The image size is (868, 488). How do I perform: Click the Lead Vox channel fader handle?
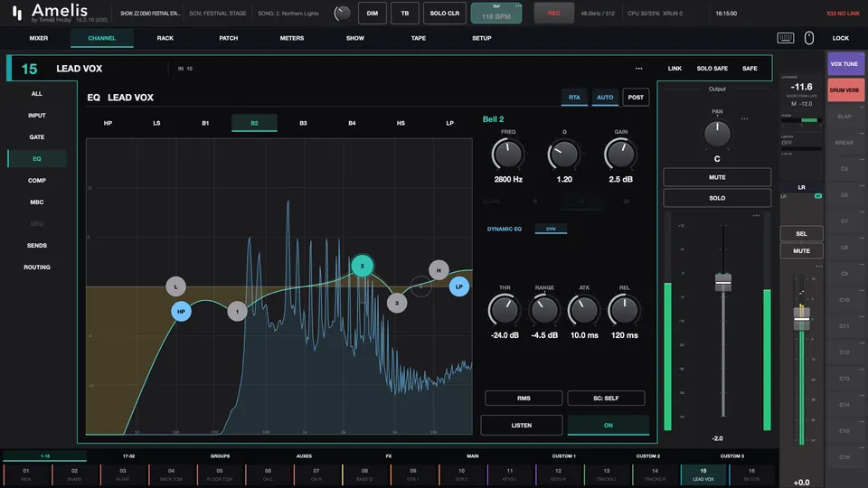(723, 282)
